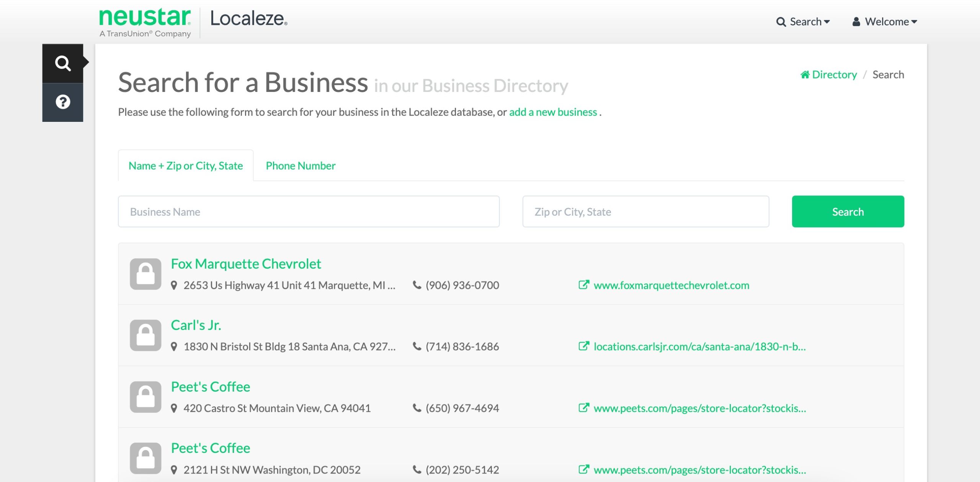This screenshot has height=482, width=980.
Task: Click the map pin beside 2121 H St NW
Action: point(174,470)
